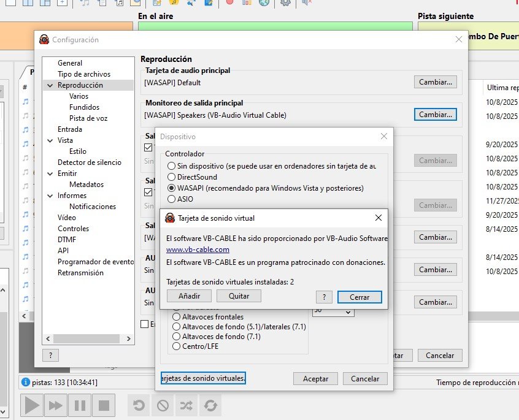Click the fast-forward next track icon
This screenshot has width=519, height=420.
(x=55, y=405)
